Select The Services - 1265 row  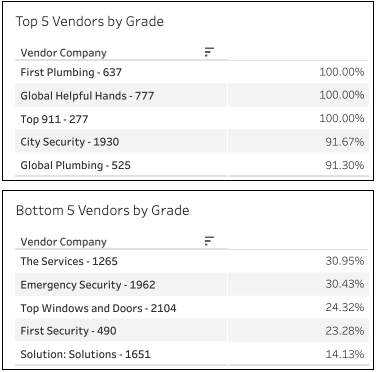coord(192,261)
